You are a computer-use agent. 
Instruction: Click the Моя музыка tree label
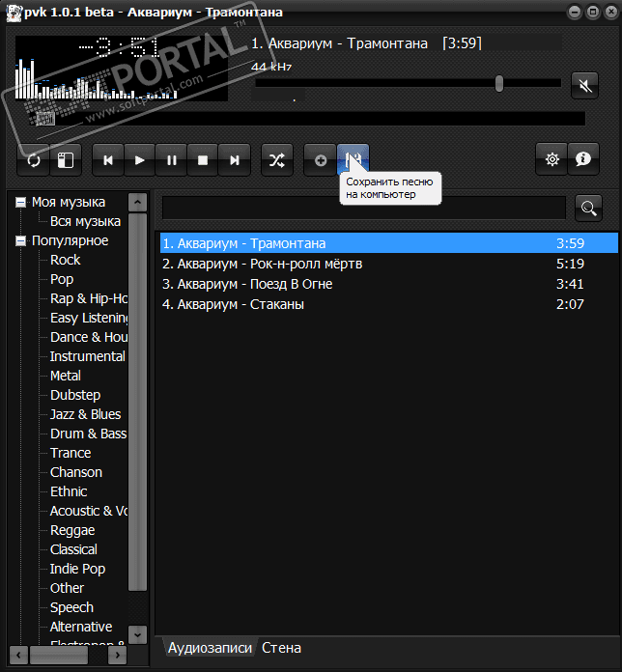pyautogui.click(x=69, y=203)
